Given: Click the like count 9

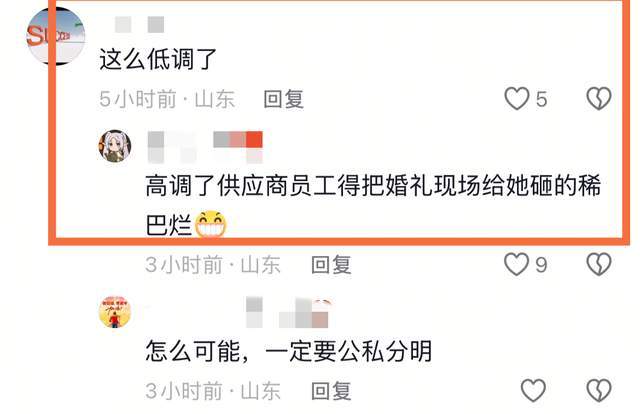Looking at the screenshot, I should click(x=541, y=265).
